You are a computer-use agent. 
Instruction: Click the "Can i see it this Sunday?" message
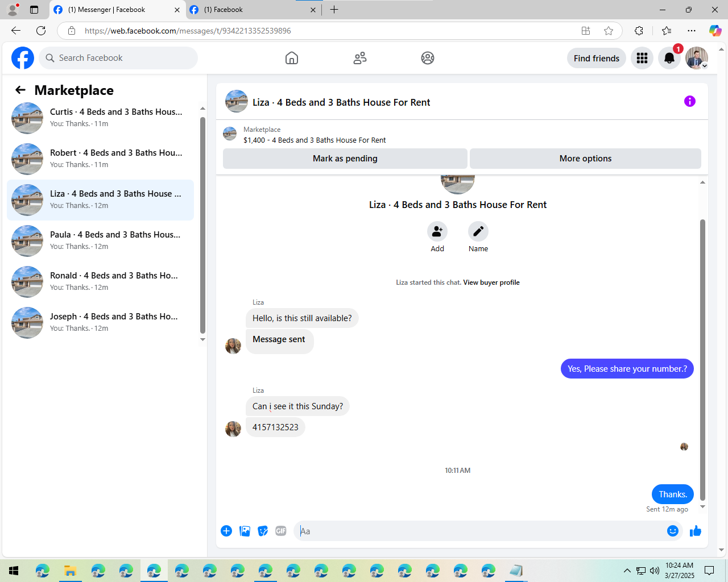point(297,406)
